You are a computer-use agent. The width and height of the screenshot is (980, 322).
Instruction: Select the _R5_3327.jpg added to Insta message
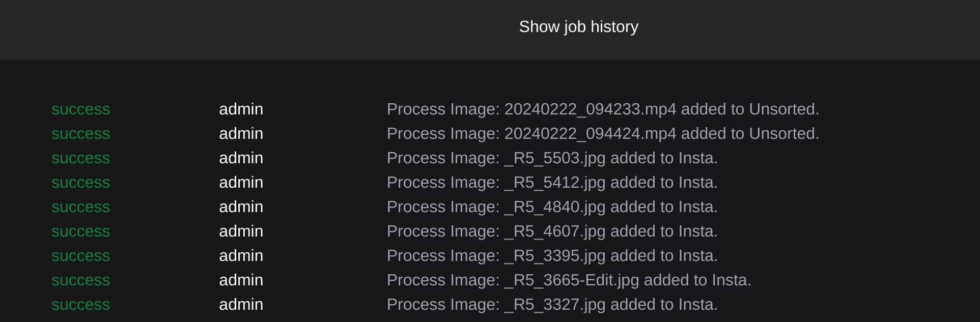pos(552,305)
